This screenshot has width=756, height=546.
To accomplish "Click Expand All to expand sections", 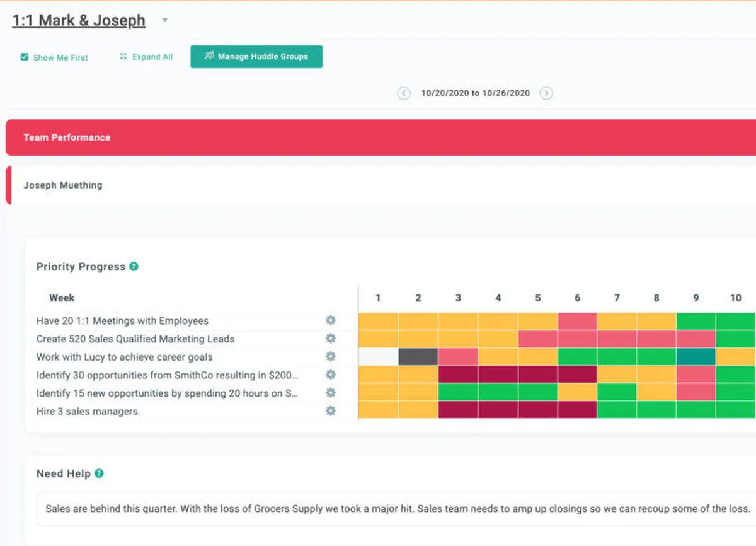I will 146,57.
